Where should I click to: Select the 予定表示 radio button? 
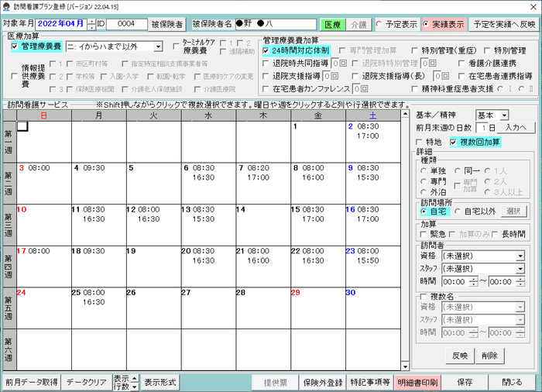pos(379,24)
